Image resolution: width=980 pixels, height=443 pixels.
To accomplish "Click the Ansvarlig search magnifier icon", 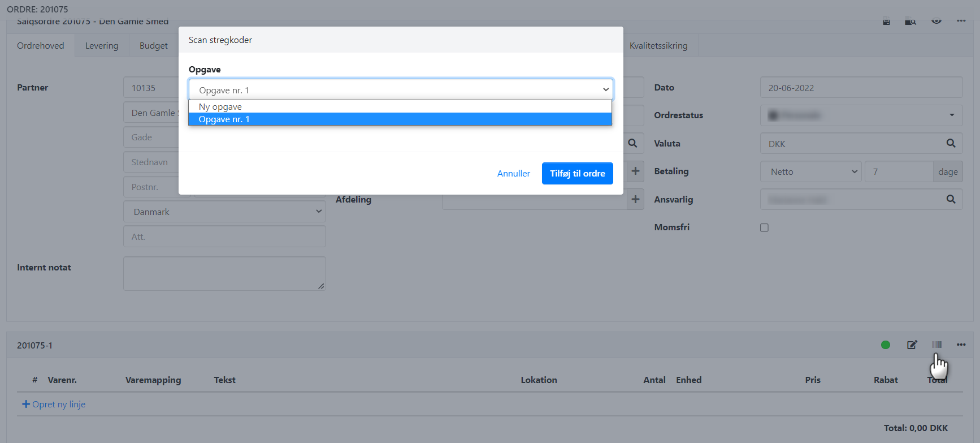I will tap(951, 200).
